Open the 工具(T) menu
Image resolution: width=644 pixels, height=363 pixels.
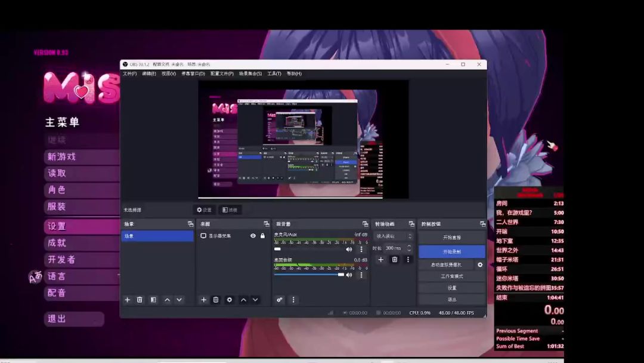(274, 73)
